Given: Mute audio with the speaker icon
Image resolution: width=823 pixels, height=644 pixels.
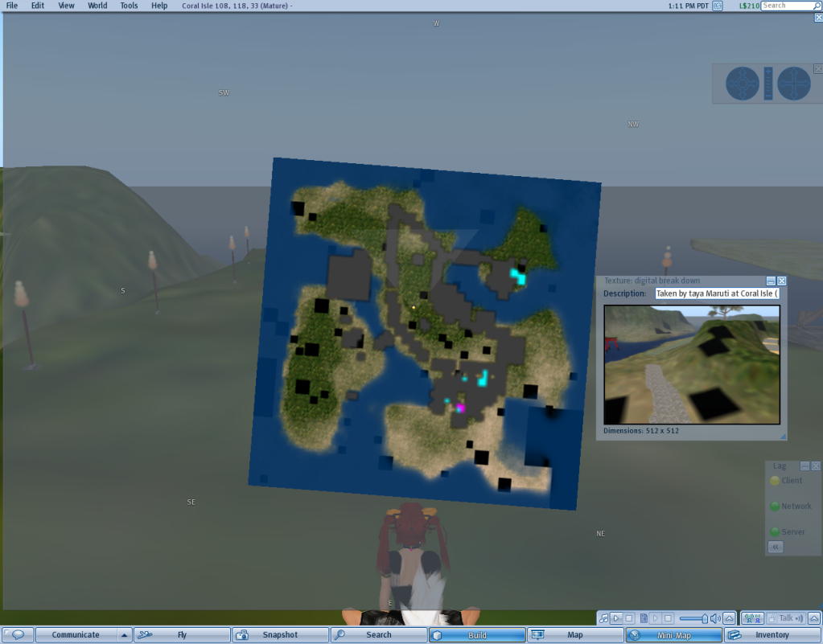Looking at the screenshot, I should point(714,618).
